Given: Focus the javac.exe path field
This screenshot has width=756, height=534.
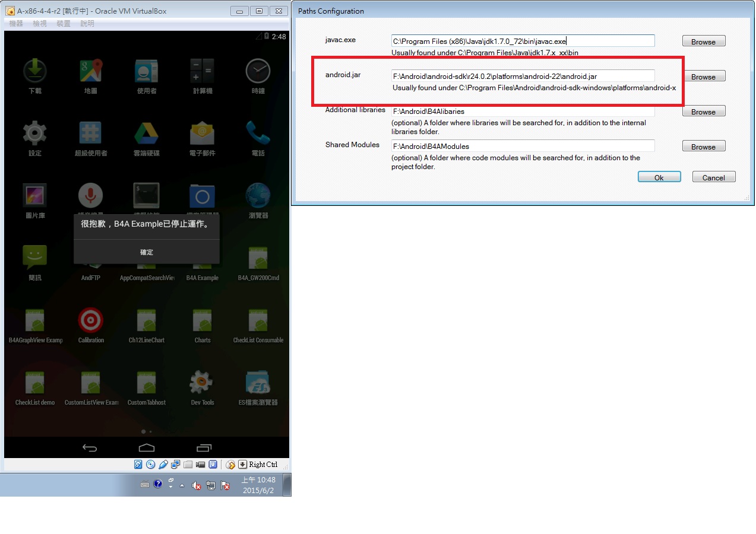Looking at the screenshot, I should click(x=523, y=41).
